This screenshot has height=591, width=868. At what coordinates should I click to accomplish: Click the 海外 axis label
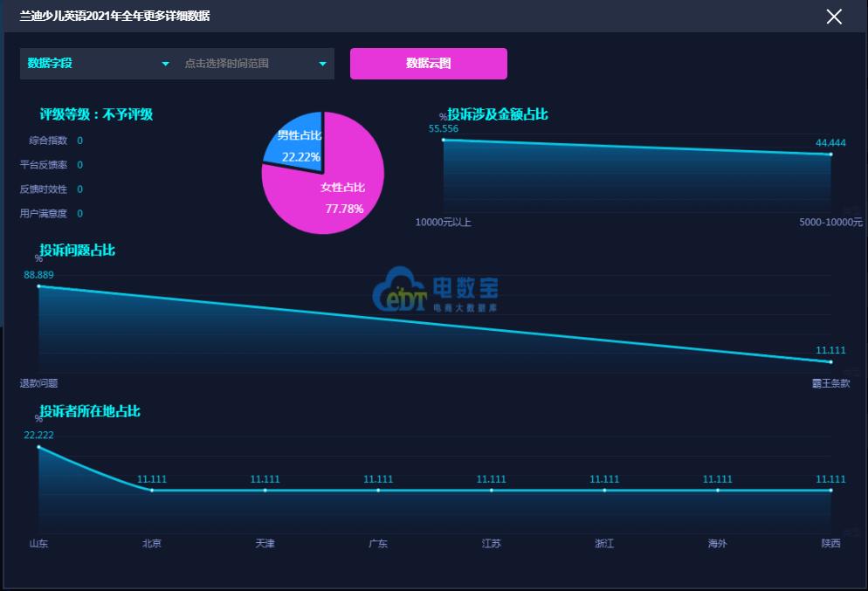718,544
